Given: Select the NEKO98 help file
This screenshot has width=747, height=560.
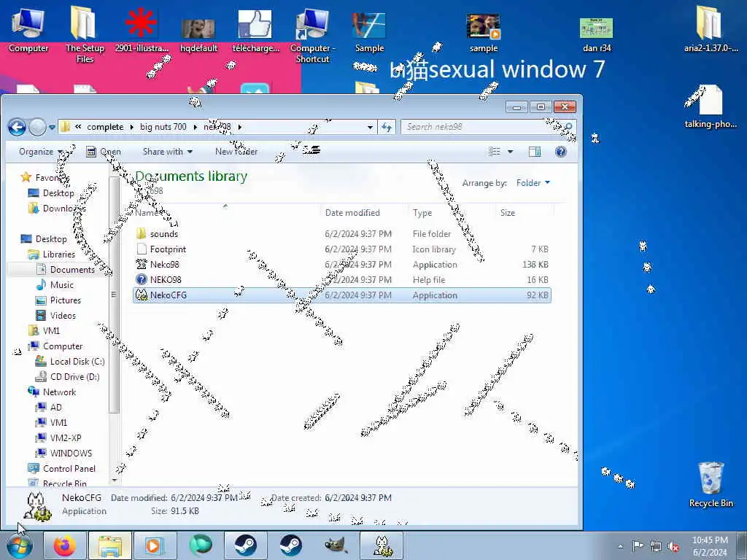Looking at the screenshot, I should coord(342,279).
